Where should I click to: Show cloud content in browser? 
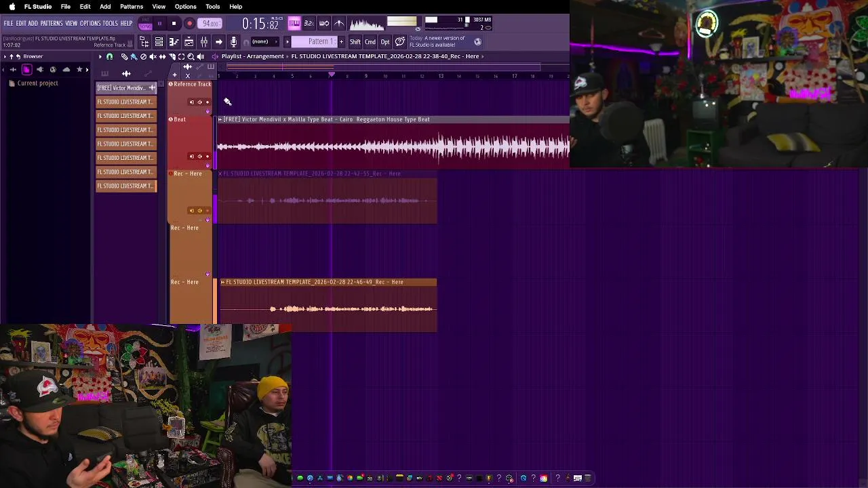coord(66,69)
